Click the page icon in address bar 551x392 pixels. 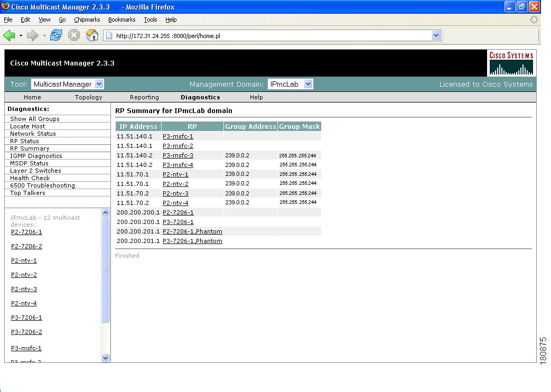click(109, 35)
